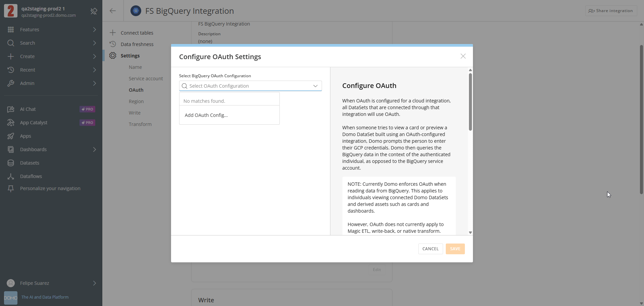Click the 'No matches found.' text

(x=204, y=101)
